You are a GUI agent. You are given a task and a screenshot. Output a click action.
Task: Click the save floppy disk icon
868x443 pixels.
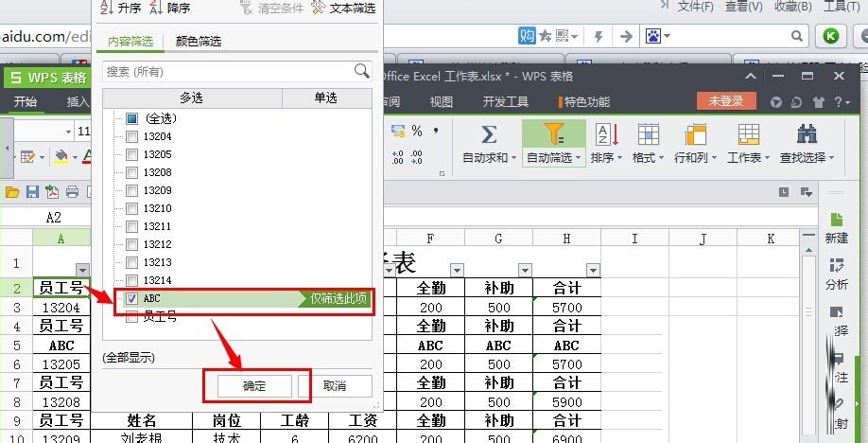pos(32,192)
